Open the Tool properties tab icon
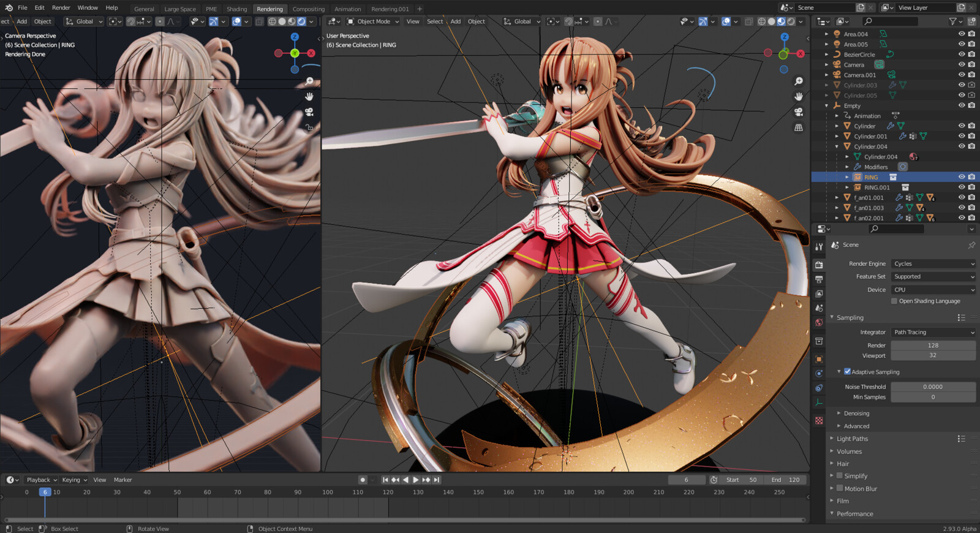Screen dimensions: 980x533 (819, 246)
